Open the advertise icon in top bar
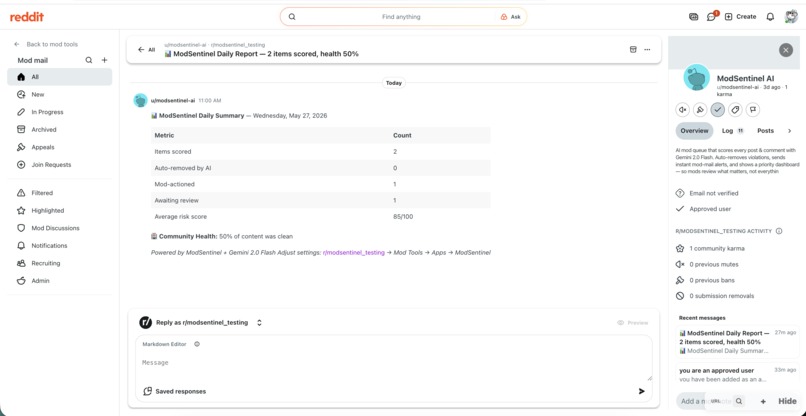The image size is (806, 416). point(693,17)
